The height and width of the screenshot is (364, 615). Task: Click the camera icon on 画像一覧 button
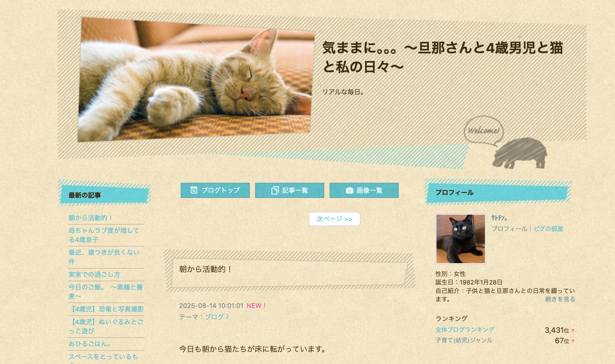(349, 191)
